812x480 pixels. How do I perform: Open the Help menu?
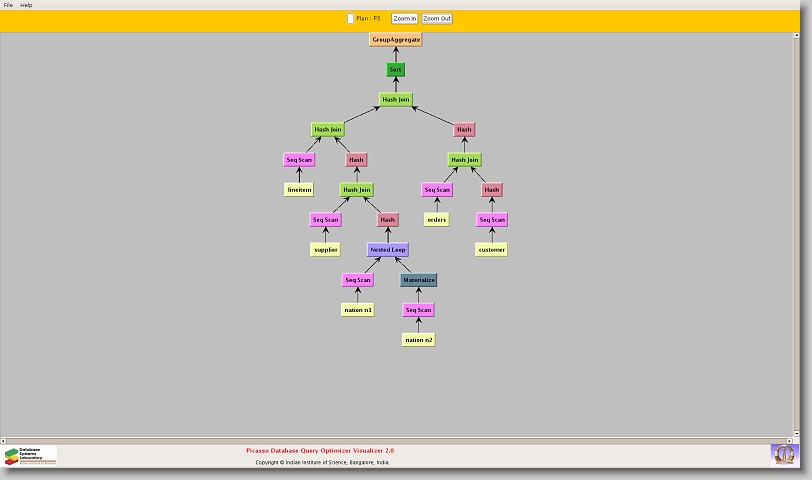coord(26,5)
